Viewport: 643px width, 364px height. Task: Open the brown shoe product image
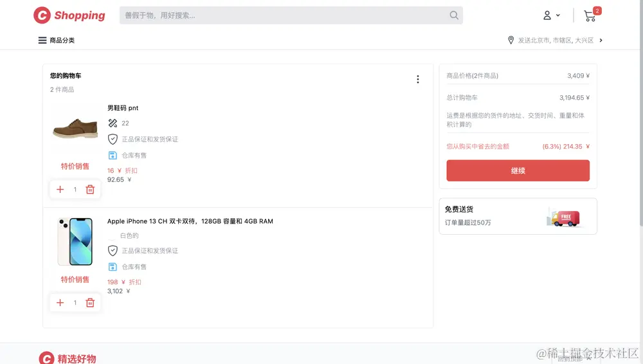(75, 128)
